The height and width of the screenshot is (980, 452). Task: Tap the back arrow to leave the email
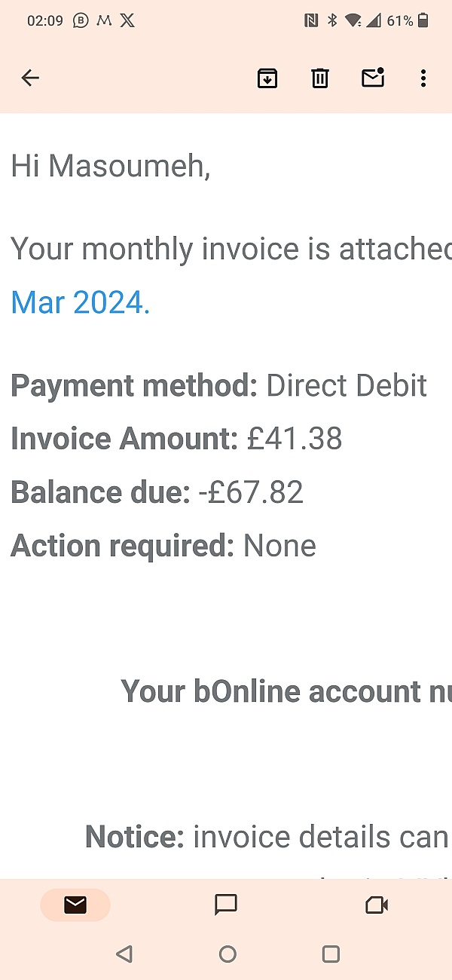pos(30,78)
